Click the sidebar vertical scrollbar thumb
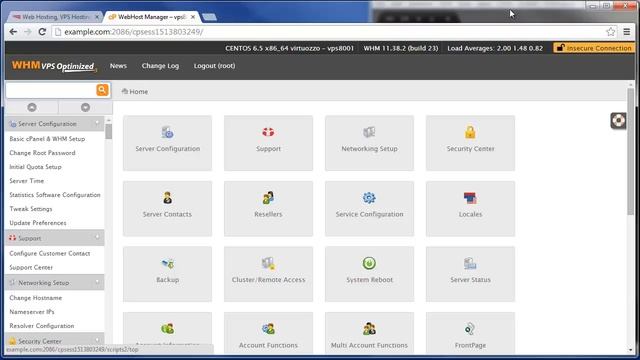This screenshot has width=640, height=360. (x=108, y=131)
